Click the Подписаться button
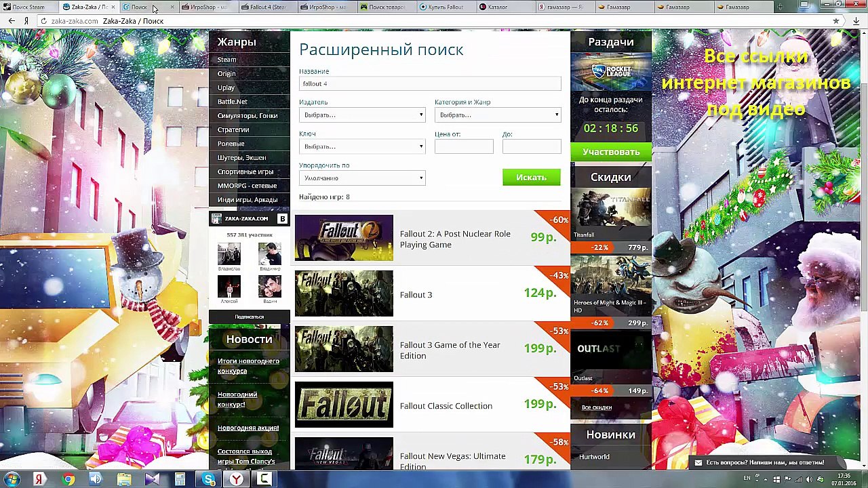The width and height of the screenshot is (868, 488). [249, 317]
